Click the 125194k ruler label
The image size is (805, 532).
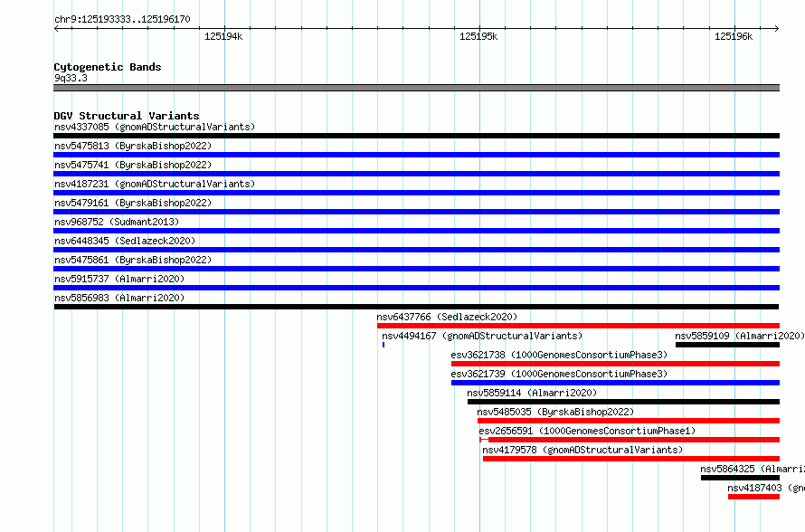point(223,36)
